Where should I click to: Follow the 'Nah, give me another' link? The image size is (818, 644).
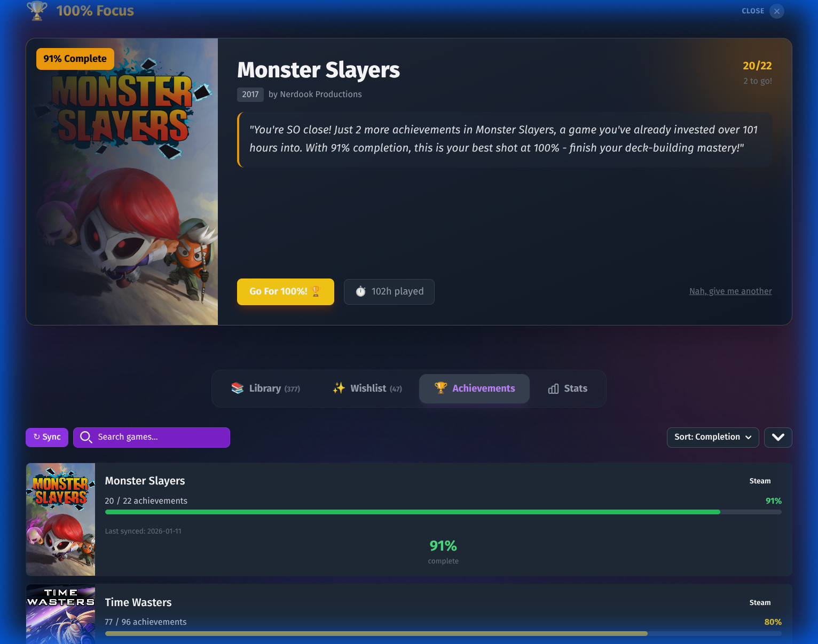730,291
